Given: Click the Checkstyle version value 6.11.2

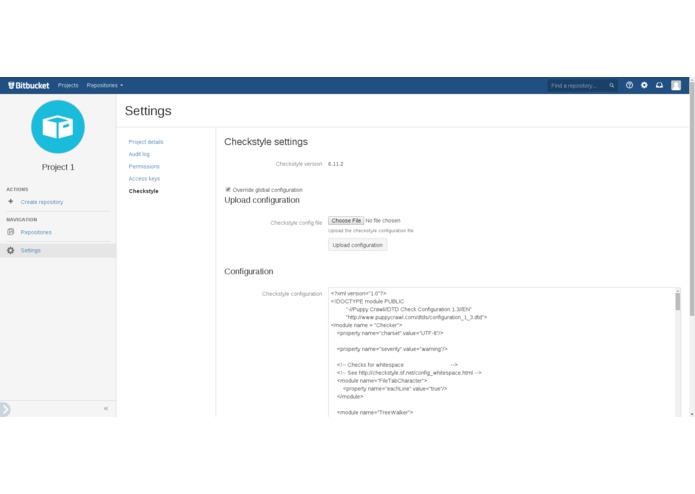Looking at the screenshot, I should click(336, 164).
